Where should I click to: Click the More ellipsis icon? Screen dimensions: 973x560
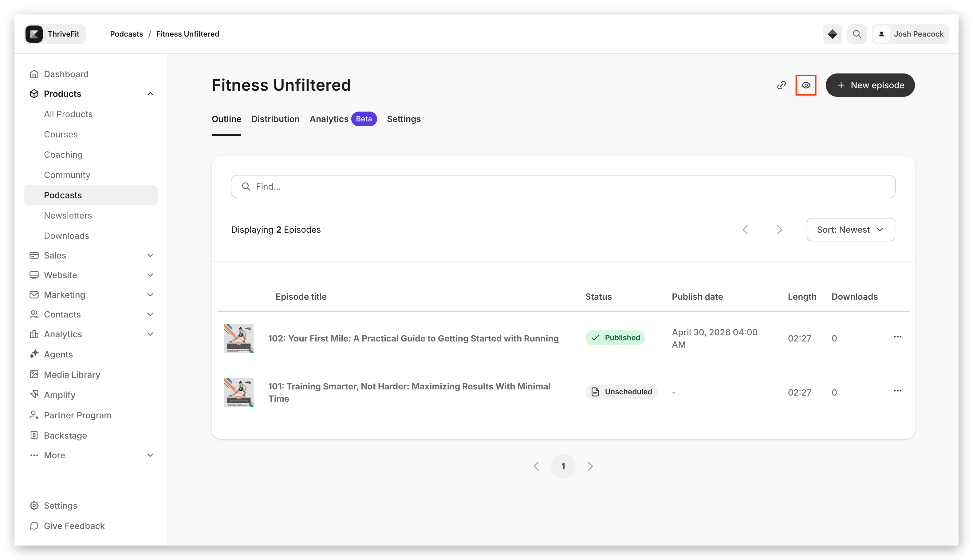pos(34,455)
